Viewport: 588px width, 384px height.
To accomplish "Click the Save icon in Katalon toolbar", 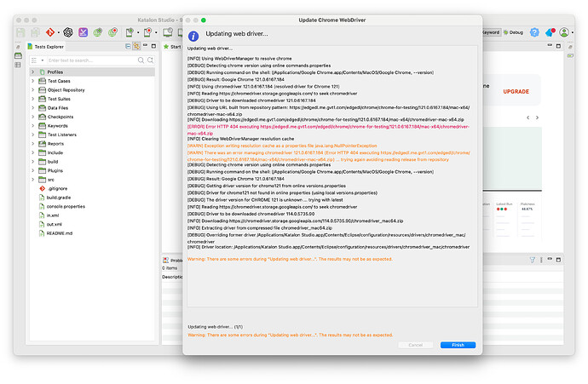I will (20, 32).
